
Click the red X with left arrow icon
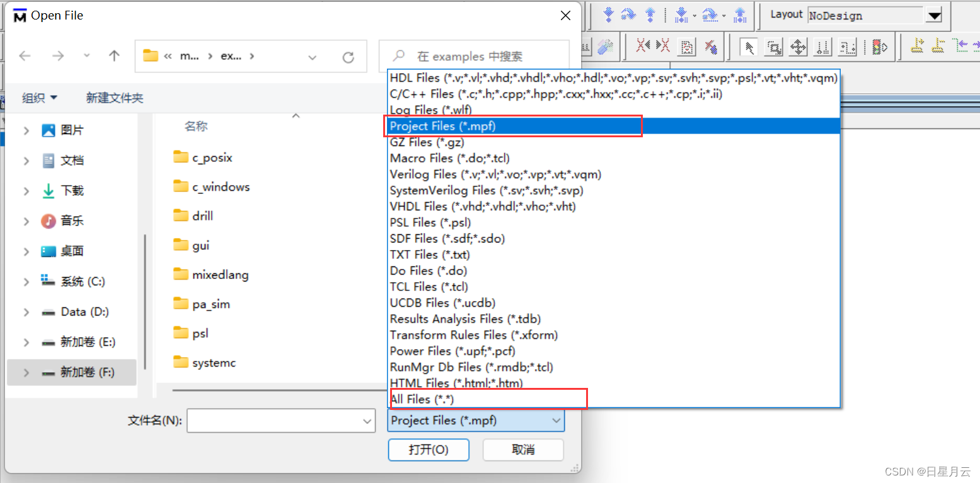click(x=643, y=46)
